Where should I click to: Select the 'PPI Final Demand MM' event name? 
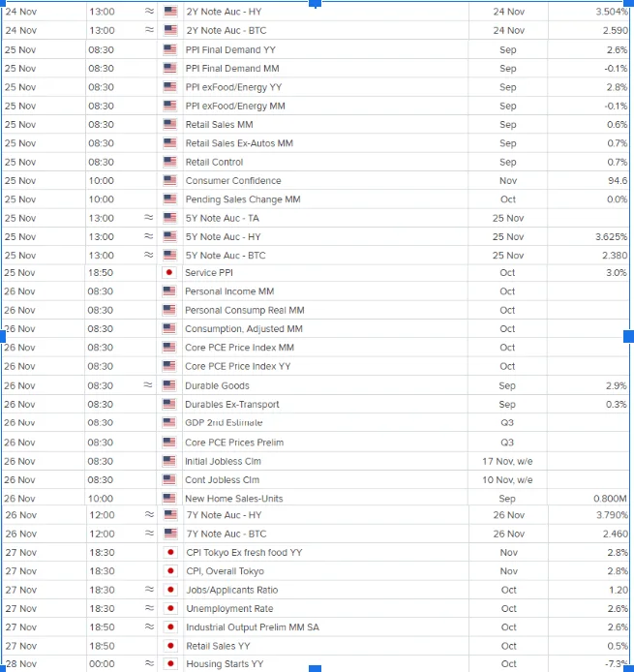pos(232,69)
